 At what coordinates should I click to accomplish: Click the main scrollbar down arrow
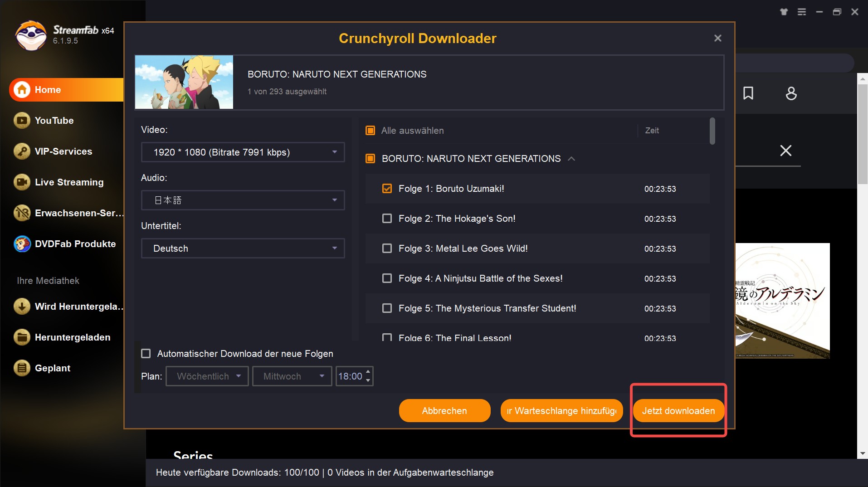tap(862, 453)
